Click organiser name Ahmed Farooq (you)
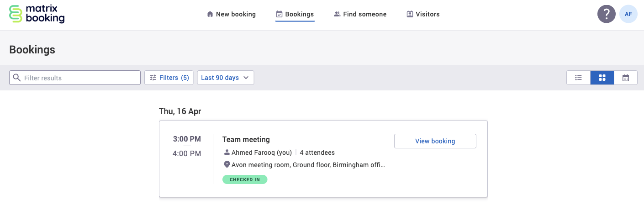The height and width of the screenshot is (205, 644). [x=262, y=152]
